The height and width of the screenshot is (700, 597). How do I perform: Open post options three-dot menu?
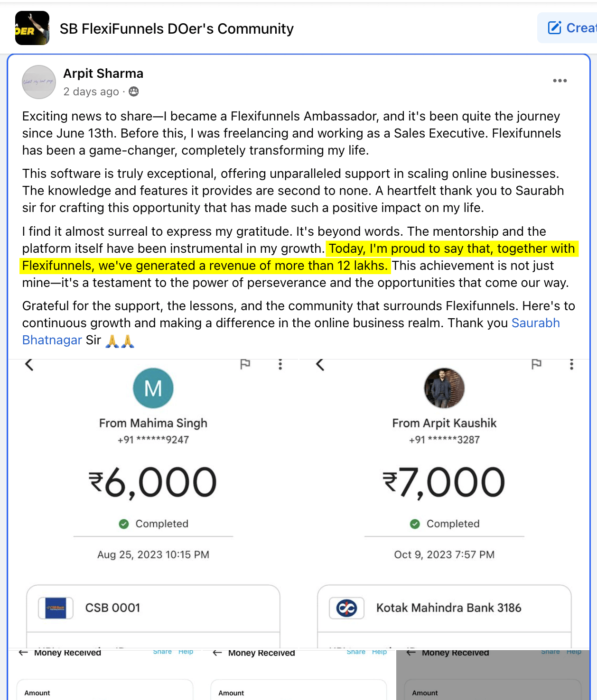560,81
